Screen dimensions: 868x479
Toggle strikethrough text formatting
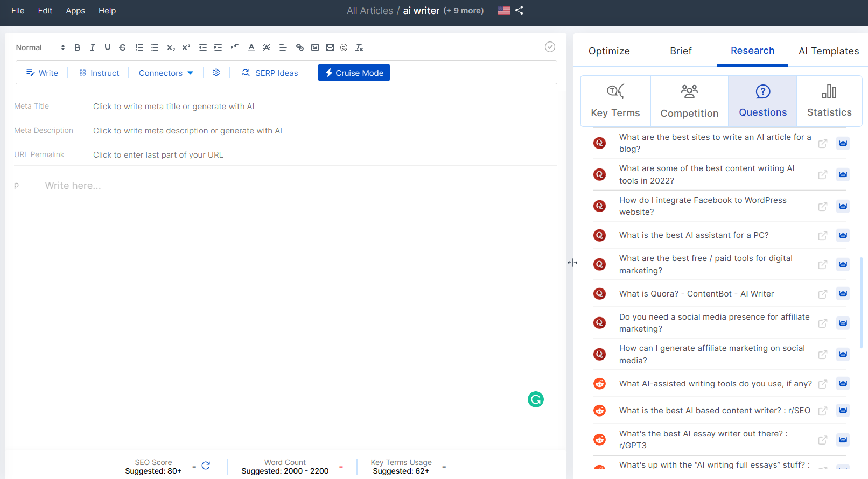(123, 47)
